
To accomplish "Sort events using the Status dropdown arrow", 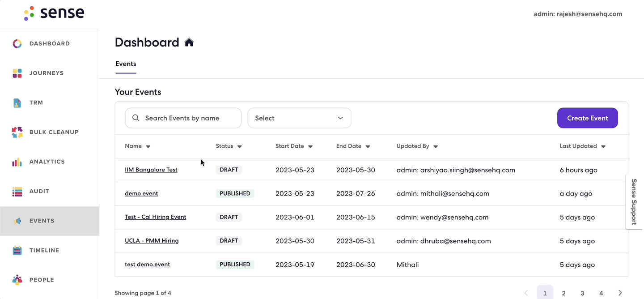I will 240,146.
